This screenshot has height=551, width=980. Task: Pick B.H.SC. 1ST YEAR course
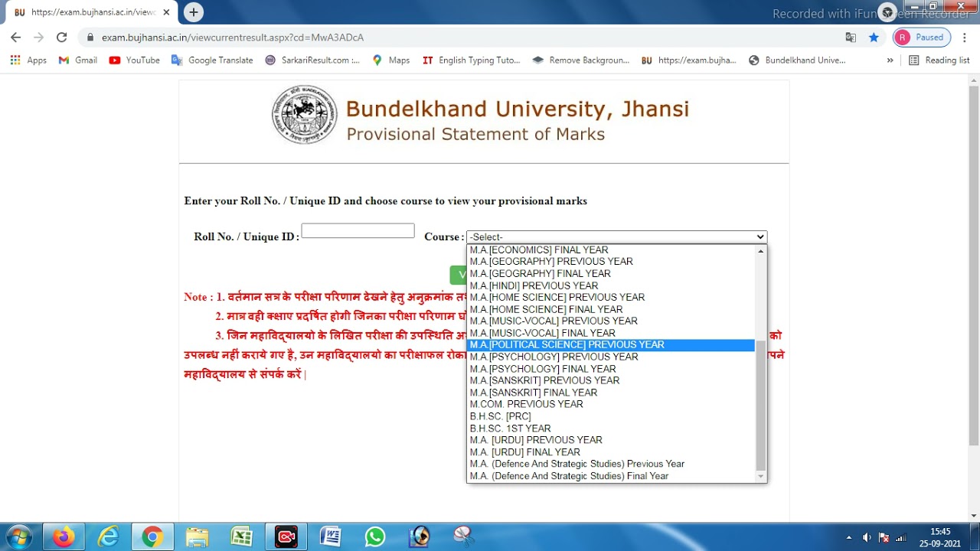click(x=611, y=428)
